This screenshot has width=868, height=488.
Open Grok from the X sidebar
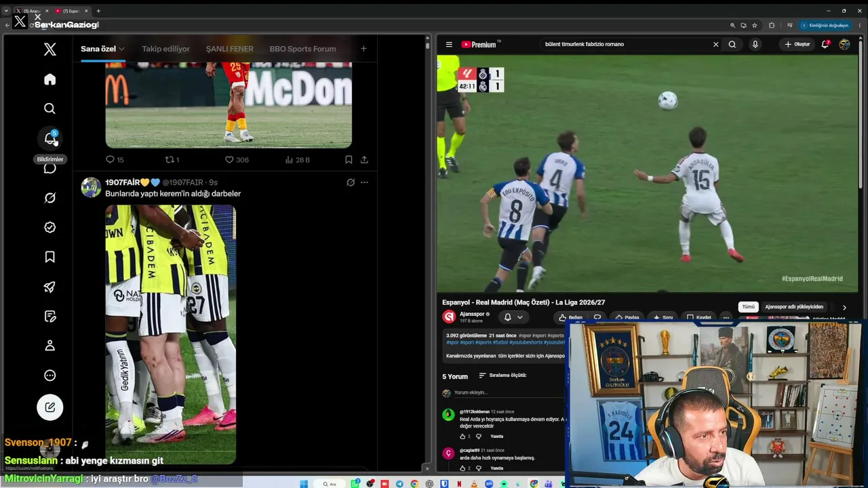pyautogui.click(x=50, y=198)
